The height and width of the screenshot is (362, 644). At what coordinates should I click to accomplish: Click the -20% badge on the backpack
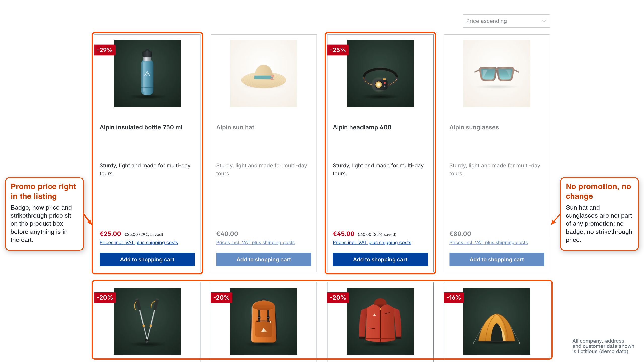[x=221, y=298]
